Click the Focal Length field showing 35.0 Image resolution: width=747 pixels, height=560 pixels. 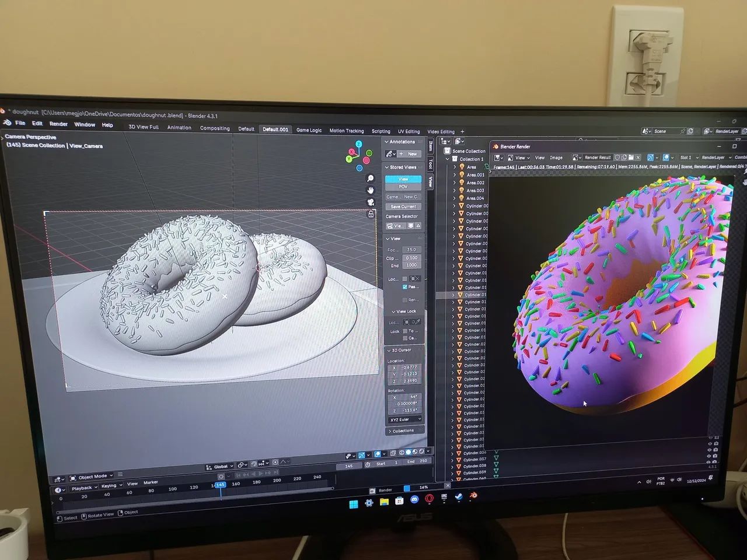pos(411,250)
